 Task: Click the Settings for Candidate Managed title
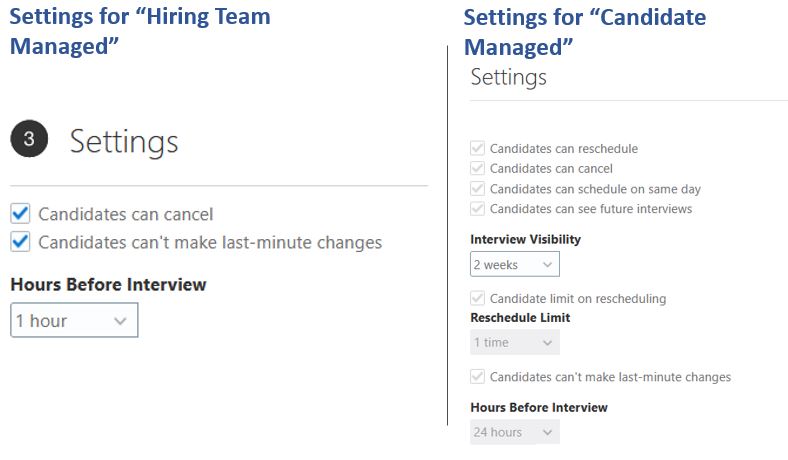(x=584, y=32)
